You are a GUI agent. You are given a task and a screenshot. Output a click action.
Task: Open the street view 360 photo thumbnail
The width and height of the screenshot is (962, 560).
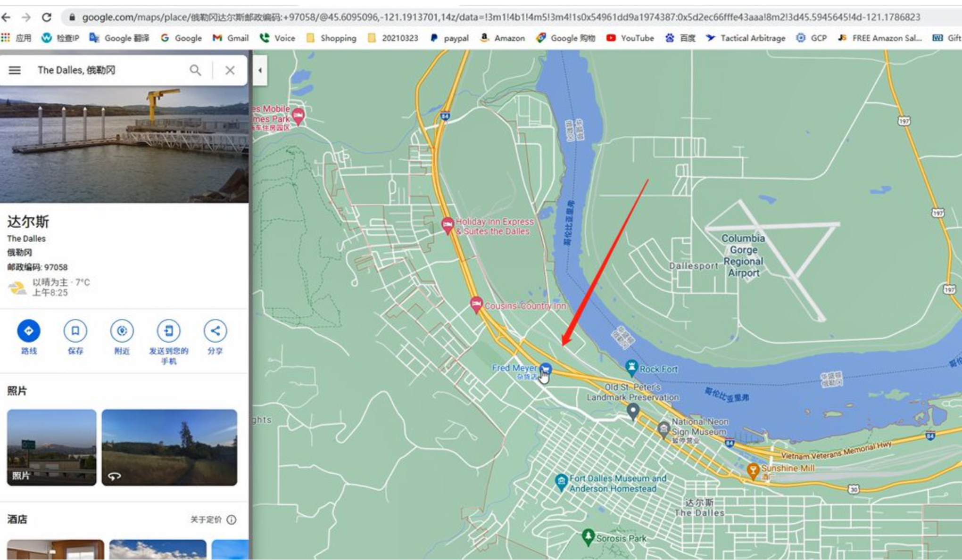point(169,447)
